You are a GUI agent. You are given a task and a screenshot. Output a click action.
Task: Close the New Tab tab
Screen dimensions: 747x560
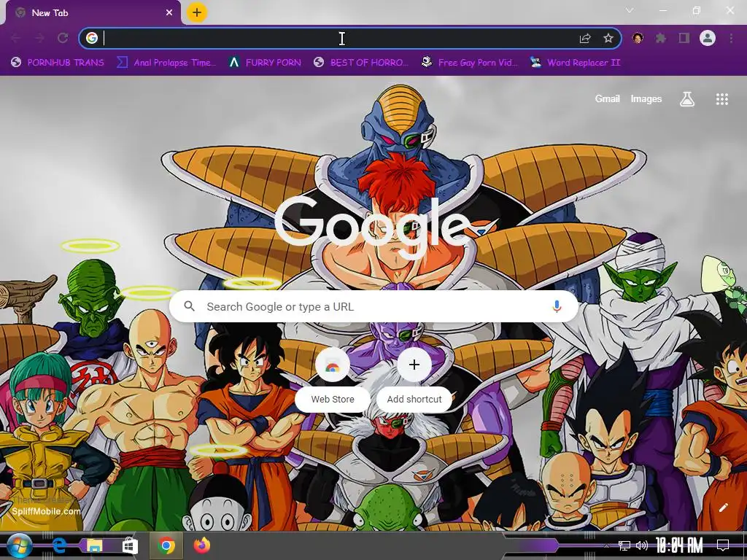click(x=169, y=13)
